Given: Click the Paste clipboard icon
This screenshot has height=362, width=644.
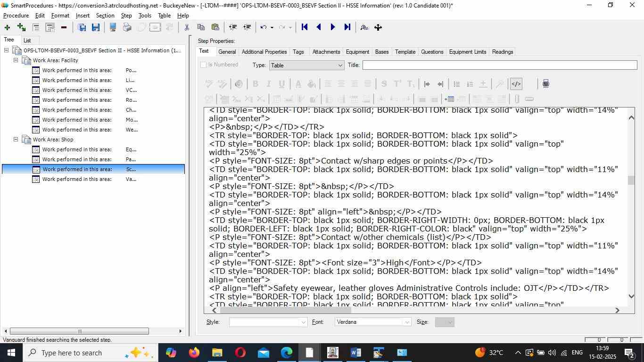Looking at the screenshot, I should point(215,27).
